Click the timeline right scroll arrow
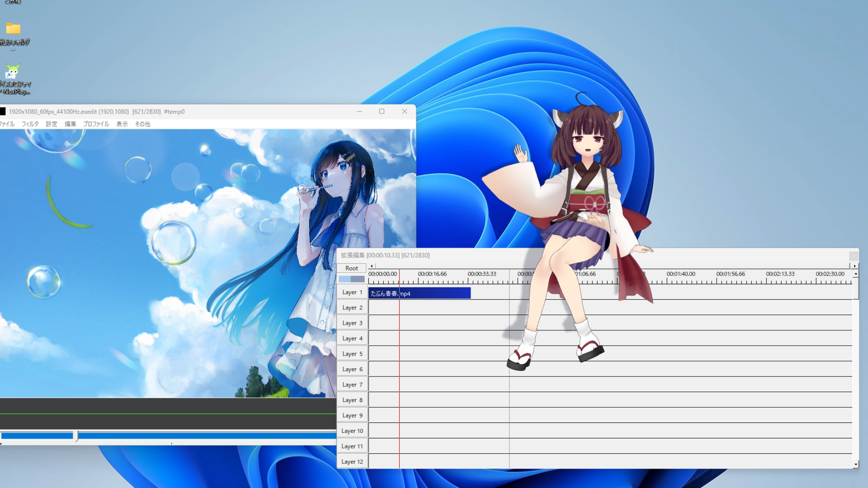 [x=854, y=266]
